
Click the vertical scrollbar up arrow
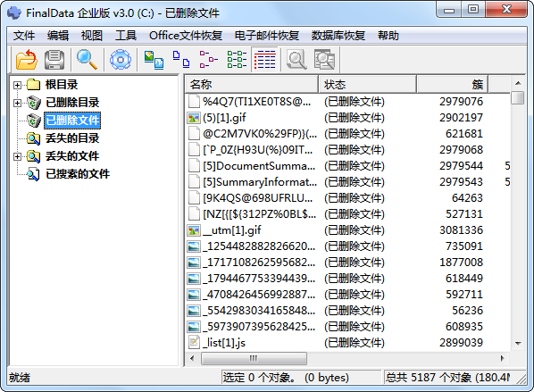tap(518, 83)
